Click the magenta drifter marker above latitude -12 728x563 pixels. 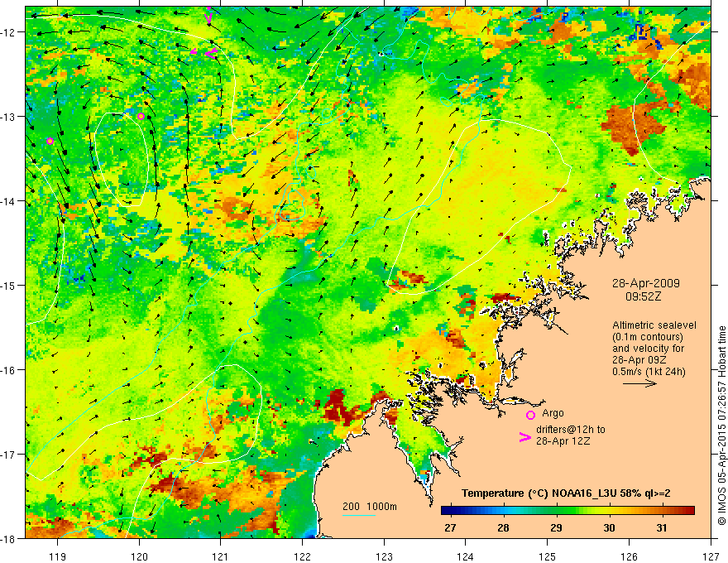pos(208,17)
